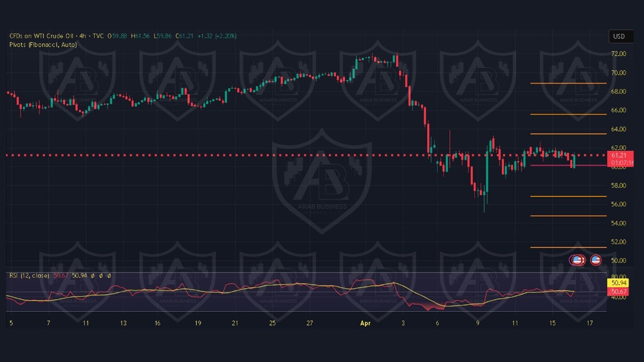Click the 66.00 price axis label
Screen dimensions: 644x362
tap(619, 110)
